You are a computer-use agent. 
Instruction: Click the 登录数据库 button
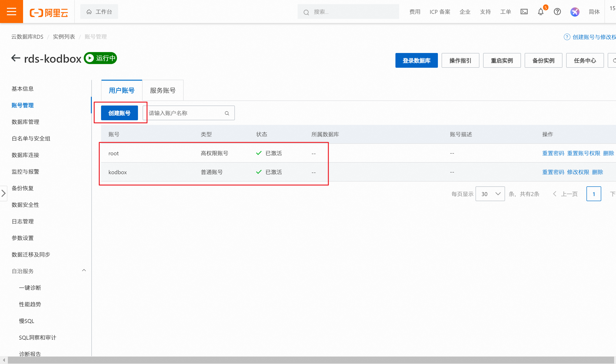pos(416,60)
